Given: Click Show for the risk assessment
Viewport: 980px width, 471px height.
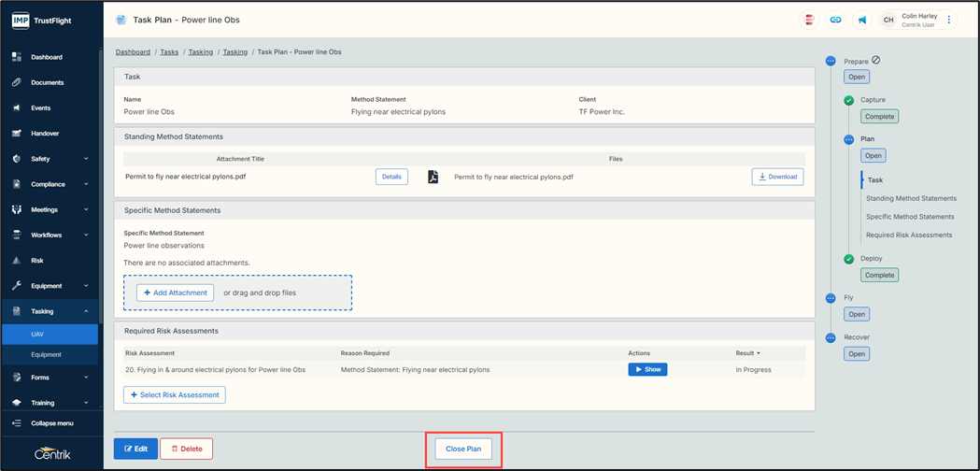Looking at the screenshot, I should coord(646,370).
